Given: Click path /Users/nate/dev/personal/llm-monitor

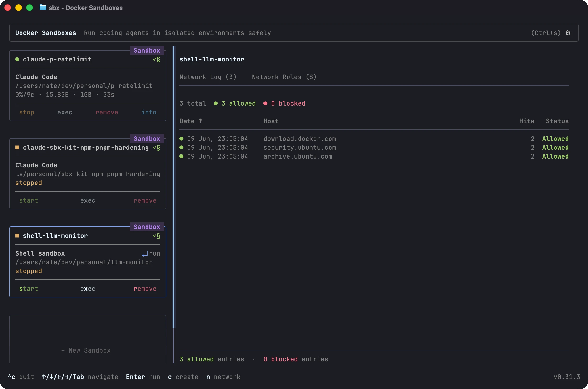Looking at the screenshot, I should click(84, 262).
